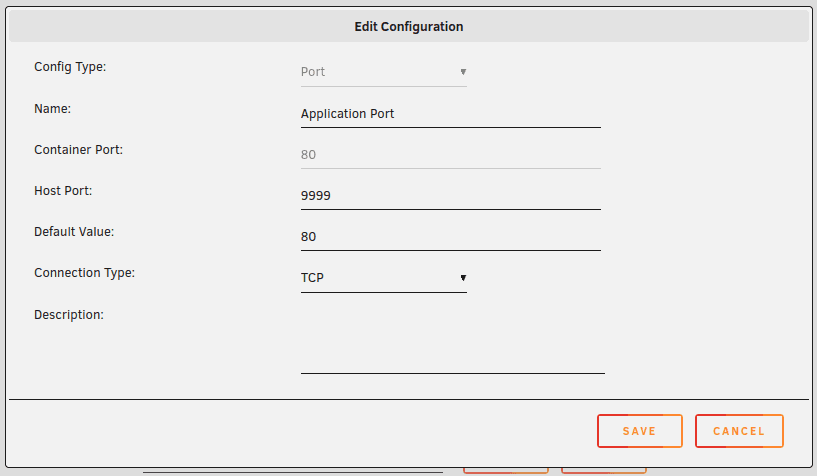Viewport: 817px width, 476px height.
Task: Click the Config Type dropdown arrow
Action: point(463,72)
